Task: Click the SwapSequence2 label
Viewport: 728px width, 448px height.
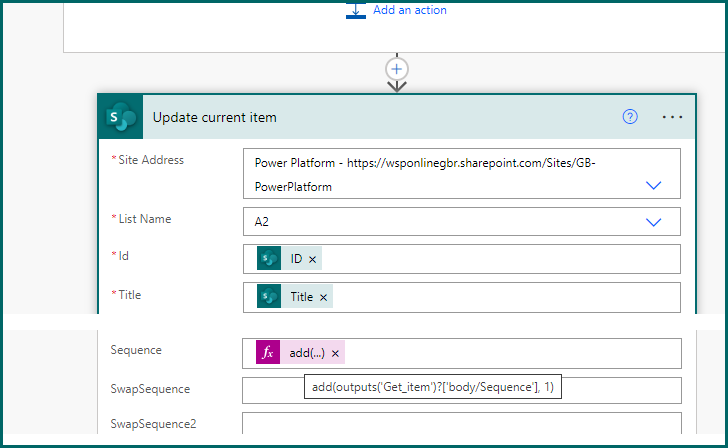Action: point(153,424)
